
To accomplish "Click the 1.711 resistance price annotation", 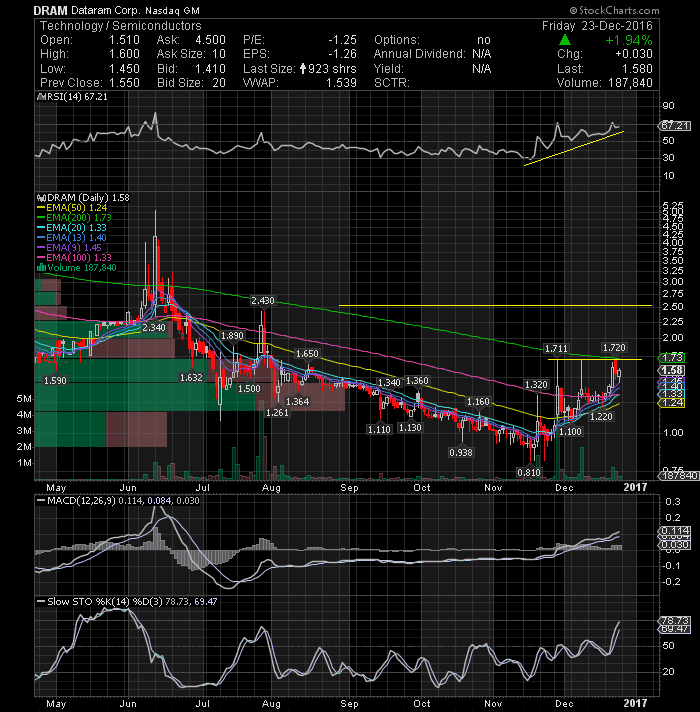I will (556, 349).
